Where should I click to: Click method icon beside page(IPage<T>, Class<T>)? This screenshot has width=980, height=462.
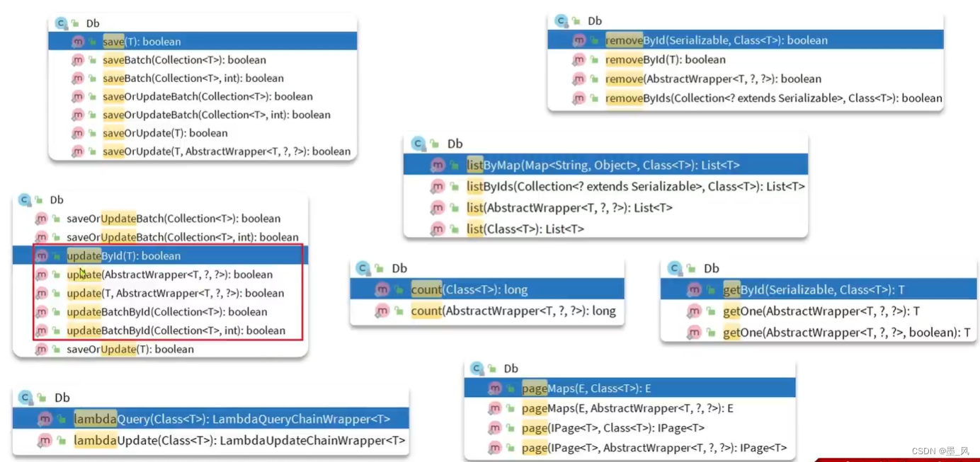point(494,428)
